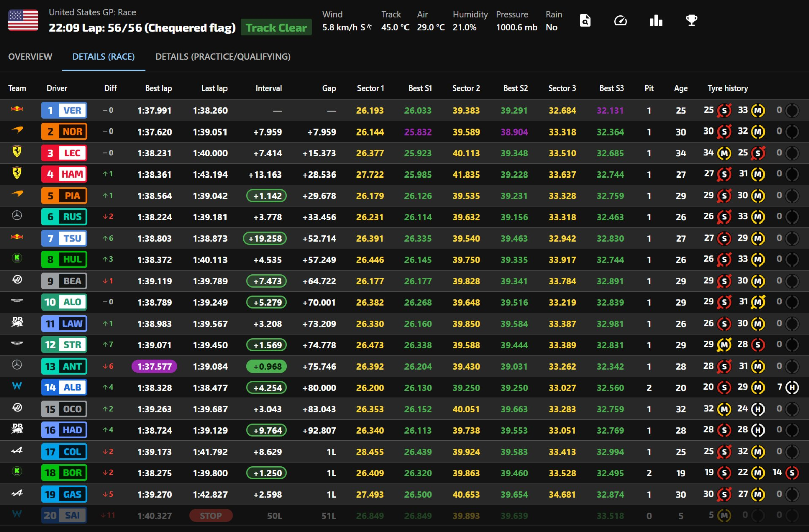809x532 pixels.
Task: Click Antonelli's purple fastest lap 1:37.577
Action: tap(154, 367)
